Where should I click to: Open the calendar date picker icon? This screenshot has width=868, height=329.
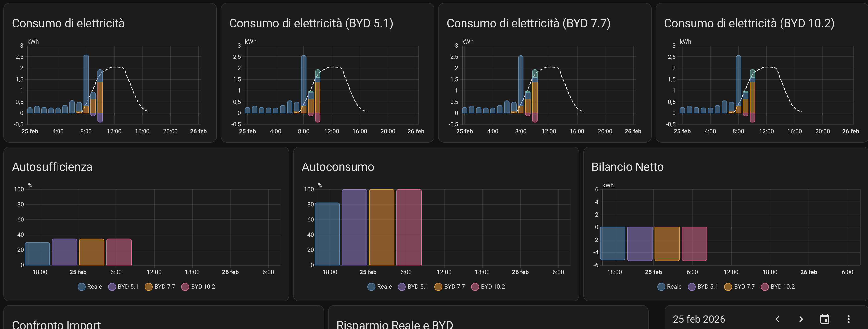(x=825, y=319)
